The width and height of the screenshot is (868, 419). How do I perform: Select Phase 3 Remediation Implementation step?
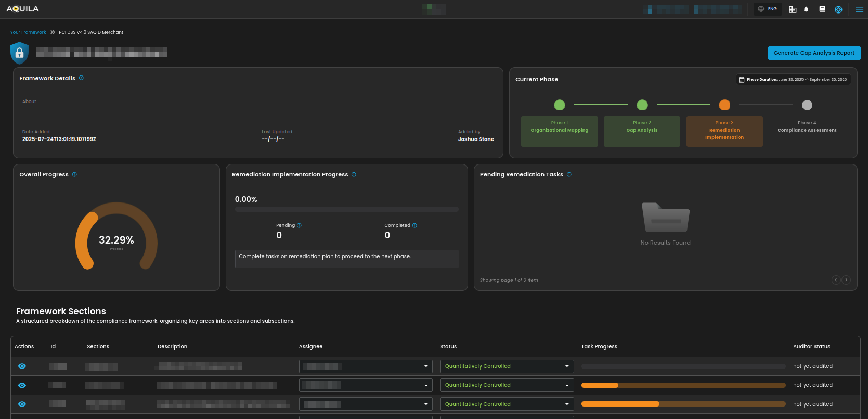(x=724, y=131)
